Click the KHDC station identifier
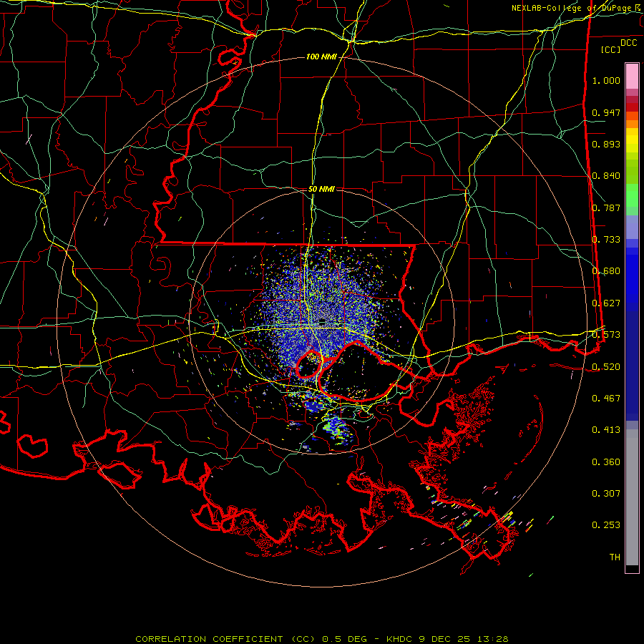644x644 pixels. pos(400,639)
